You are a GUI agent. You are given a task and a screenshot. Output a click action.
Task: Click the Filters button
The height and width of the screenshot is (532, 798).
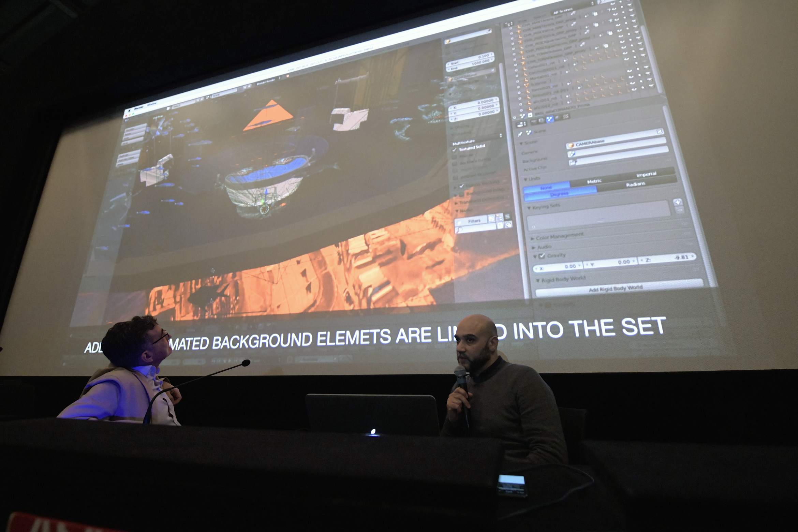point(471,222)
